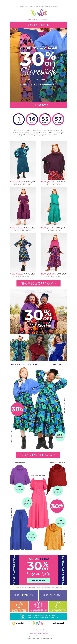Viewport: 77px width, 644px height.
Task: Click the Keshet logo at the top
Action: click(x=38, y=13)
